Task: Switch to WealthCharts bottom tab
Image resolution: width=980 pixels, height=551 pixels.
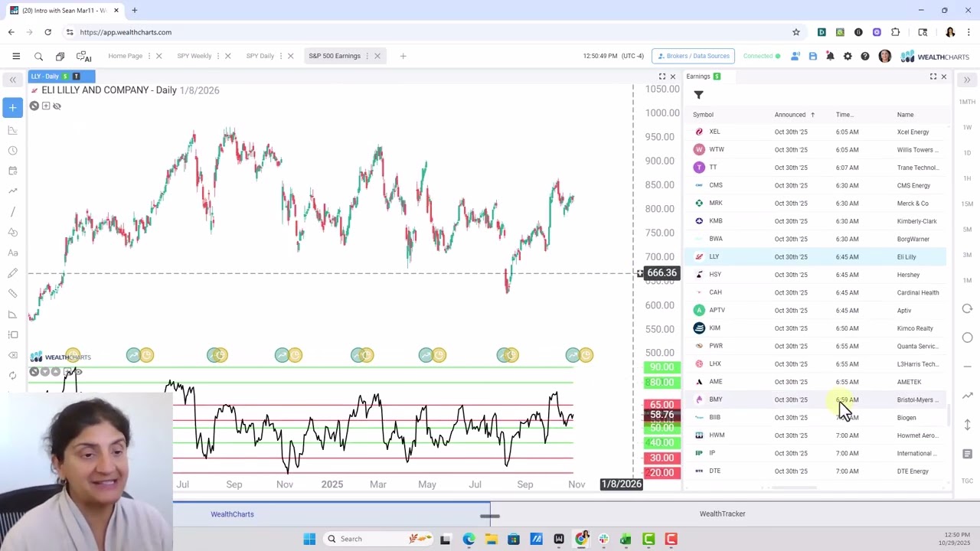Action: pos(232,514)
